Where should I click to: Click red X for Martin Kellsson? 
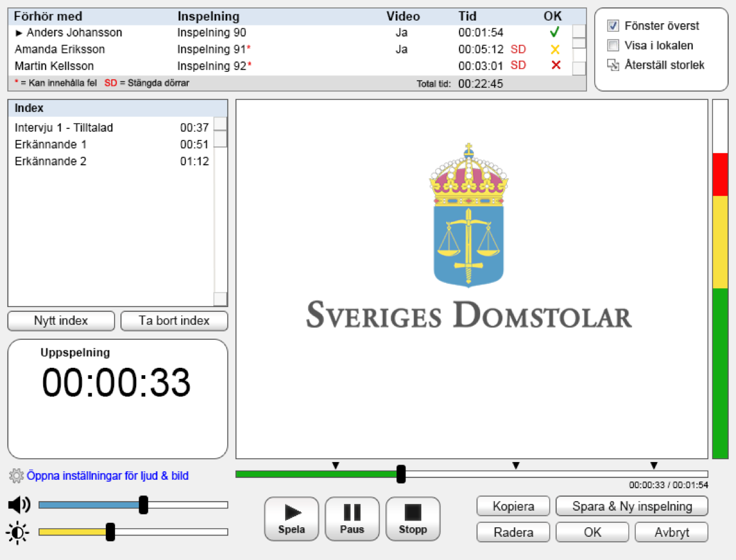click(555, 66)
